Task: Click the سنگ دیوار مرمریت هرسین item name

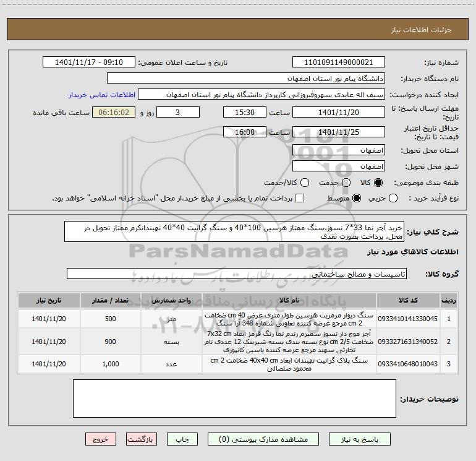Action: 289,319
